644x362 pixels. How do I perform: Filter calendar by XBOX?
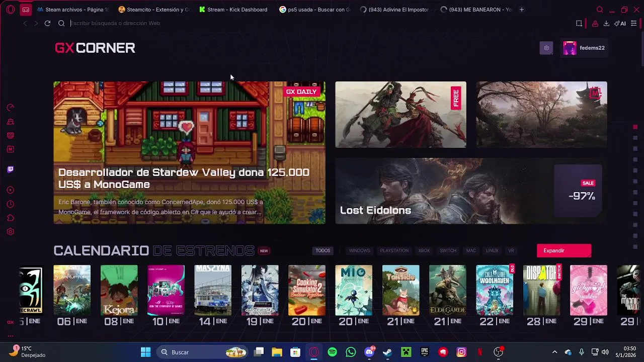tap(424, 250)
